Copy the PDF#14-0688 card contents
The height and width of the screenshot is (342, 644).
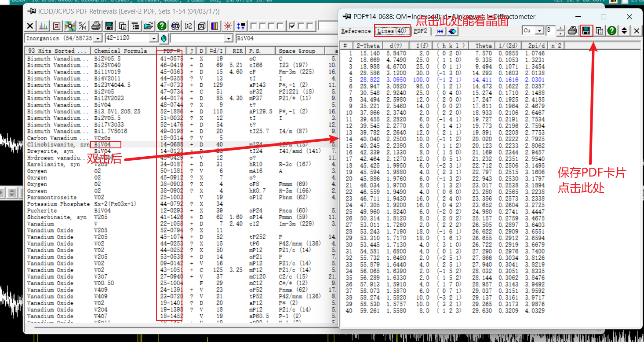599,30
